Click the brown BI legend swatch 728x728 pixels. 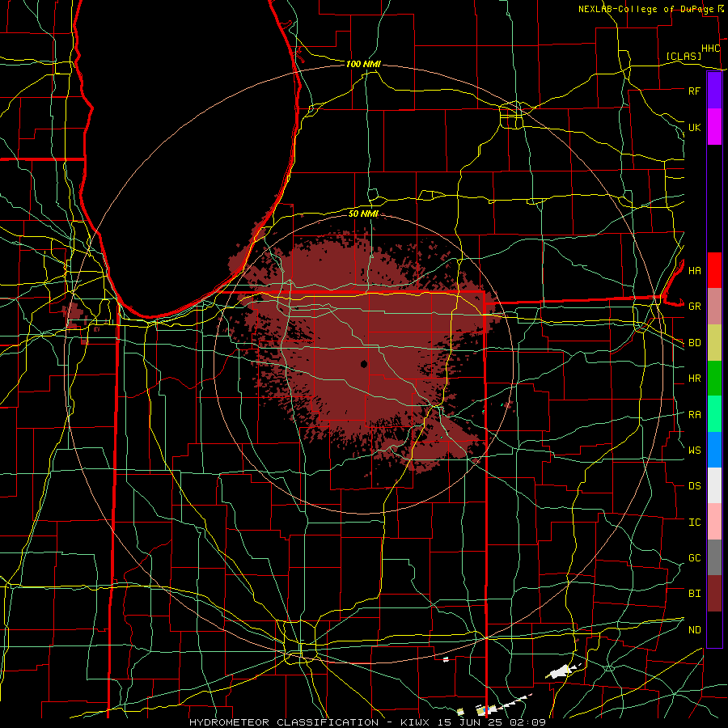point(714,594)
